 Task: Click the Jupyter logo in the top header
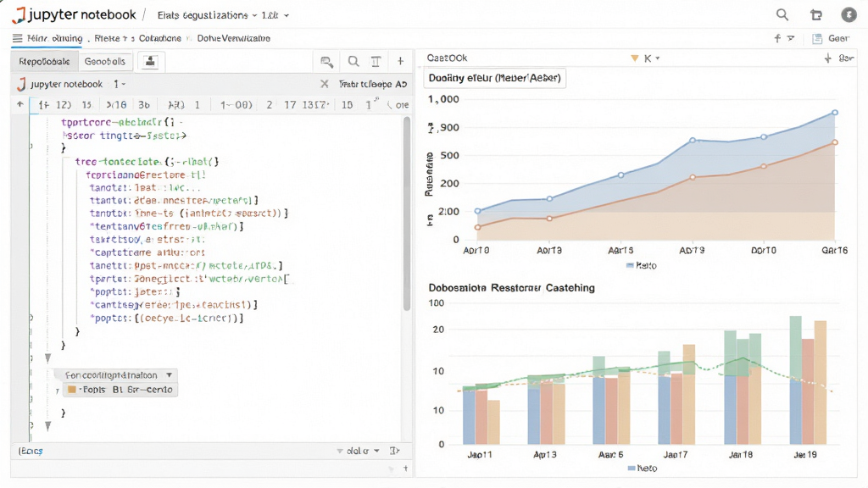[x=19, y=15]
